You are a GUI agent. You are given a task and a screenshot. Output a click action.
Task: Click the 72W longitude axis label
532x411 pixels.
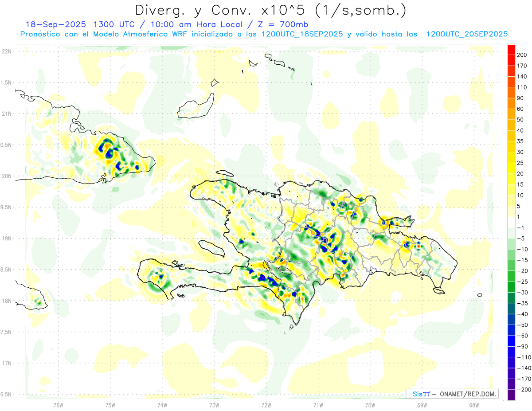(266, 404)
